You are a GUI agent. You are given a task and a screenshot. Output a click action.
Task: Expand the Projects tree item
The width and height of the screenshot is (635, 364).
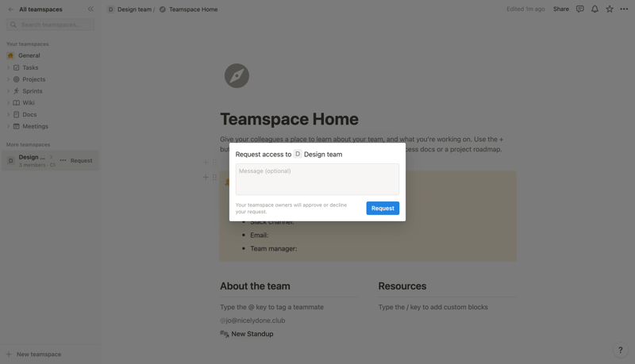pyautogui.click(x=8, y=79)
